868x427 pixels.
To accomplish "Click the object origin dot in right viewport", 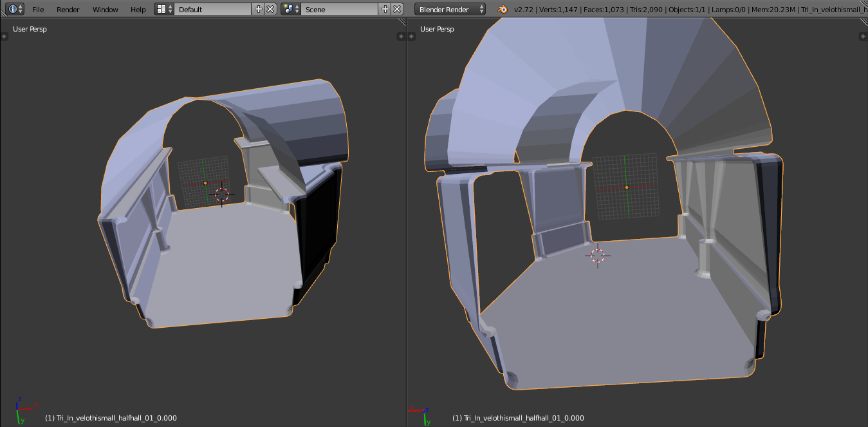I will [627, 187].
